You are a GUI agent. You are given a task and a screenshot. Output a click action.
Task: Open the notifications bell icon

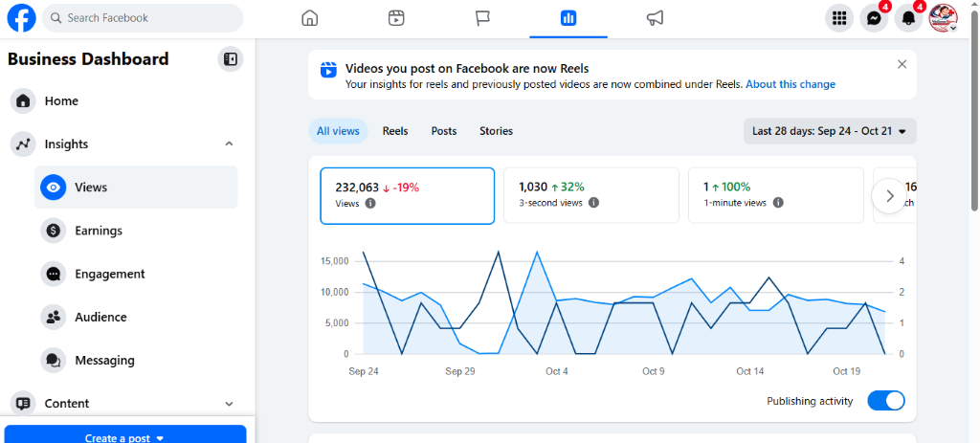click(908, 18)
